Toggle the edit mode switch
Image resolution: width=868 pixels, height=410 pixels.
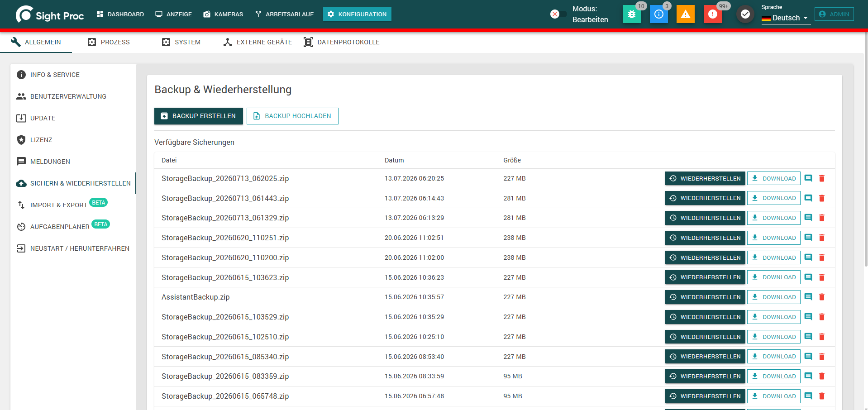click(x=558, y=14)
